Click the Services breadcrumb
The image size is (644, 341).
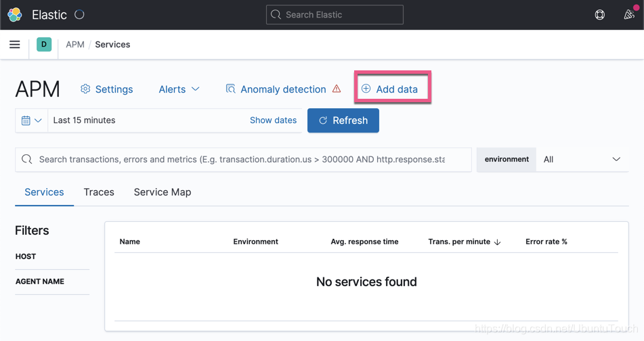112,45
